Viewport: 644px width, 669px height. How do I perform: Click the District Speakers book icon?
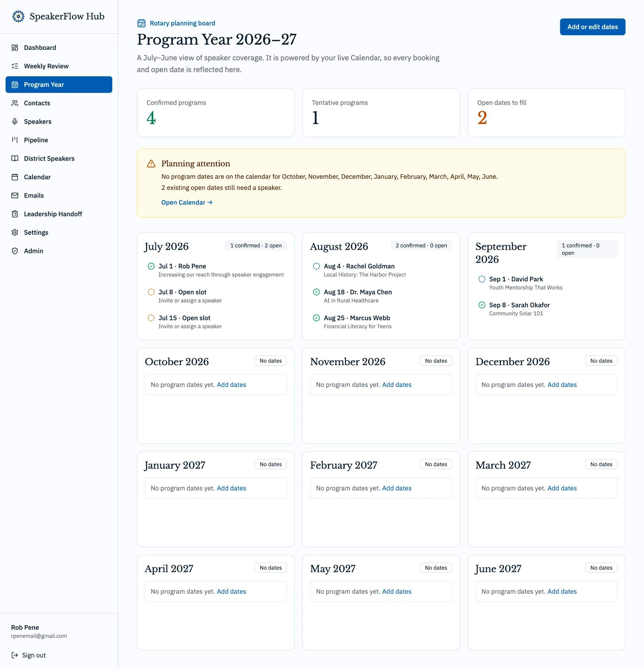coord(15,159)
